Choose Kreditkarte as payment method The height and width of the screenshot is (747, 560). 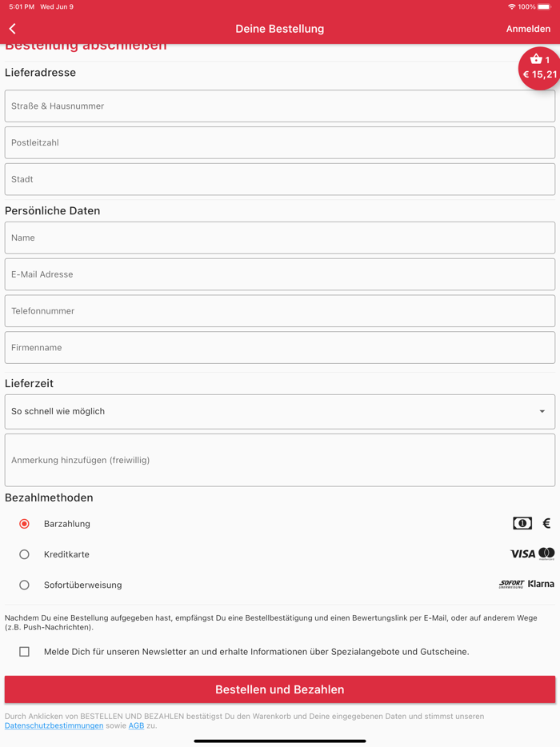pyautogui.click(x=24, y=554)
